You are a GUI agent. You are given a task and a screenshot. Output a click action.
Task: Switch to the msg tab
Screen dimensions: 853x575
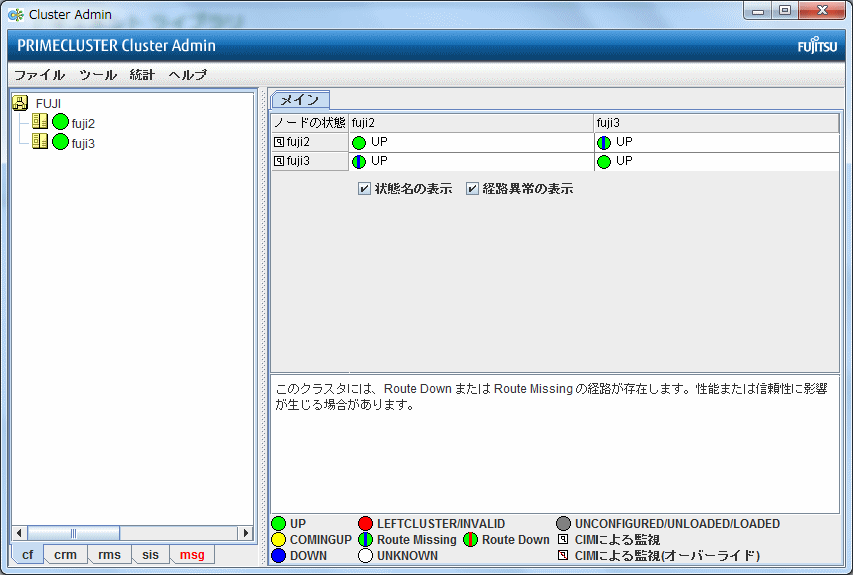click(191, 555)
